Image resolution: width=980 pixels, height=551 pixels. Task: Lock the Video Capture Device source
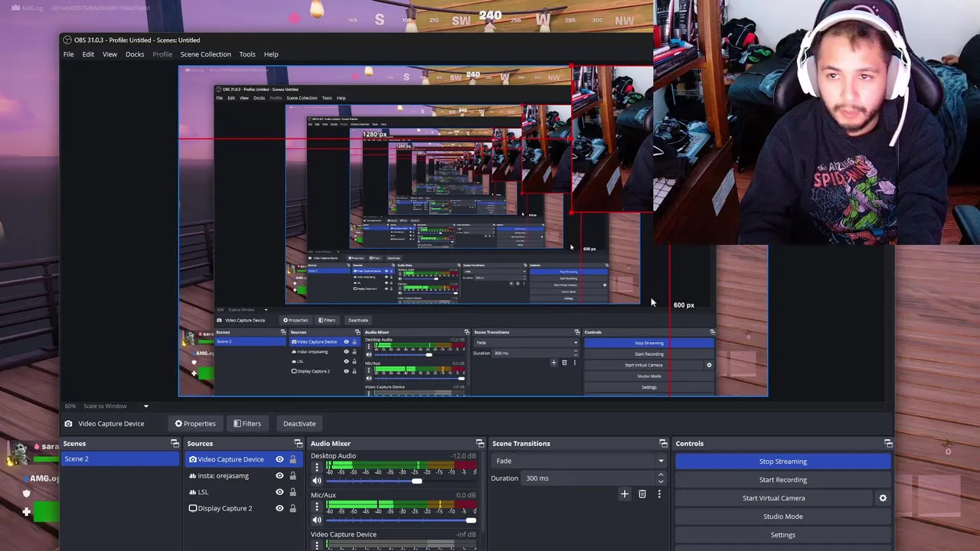point(292,459)
